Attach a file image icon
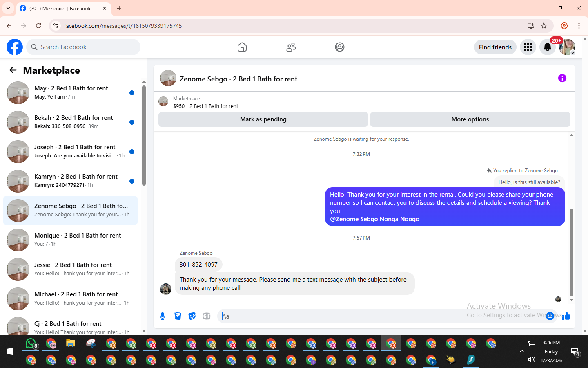 tap(177, 316)
